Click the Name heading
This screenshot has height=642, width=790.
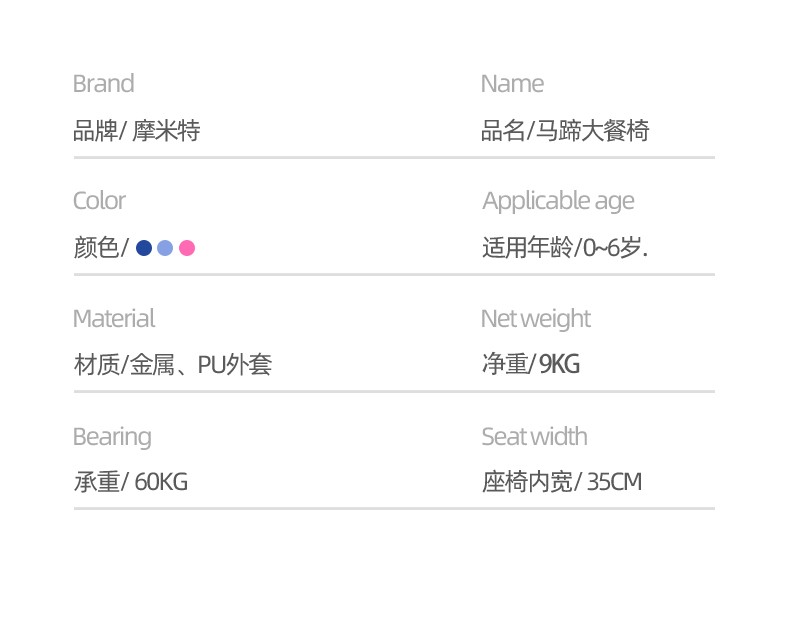[512, 84]
